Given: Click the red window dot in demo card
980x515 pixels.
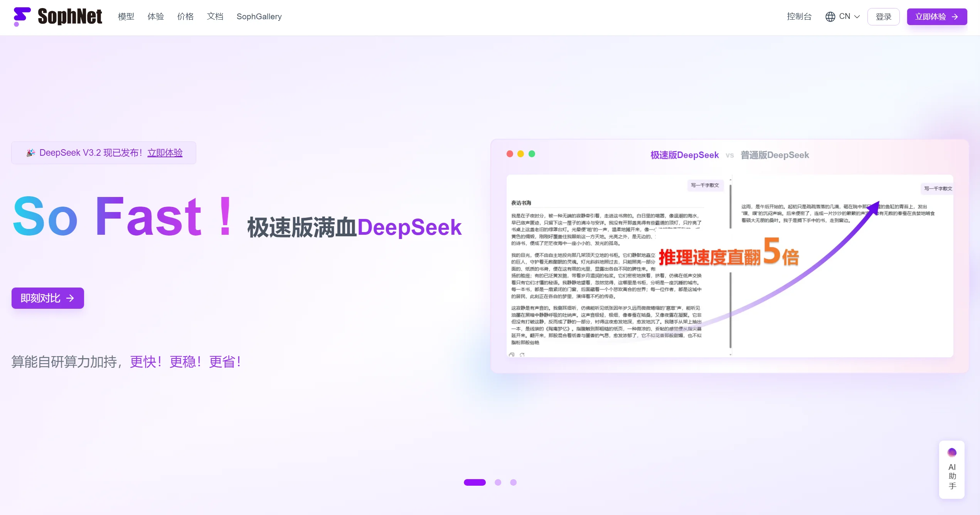Looking at the screenshot, I should coord(510,154).
